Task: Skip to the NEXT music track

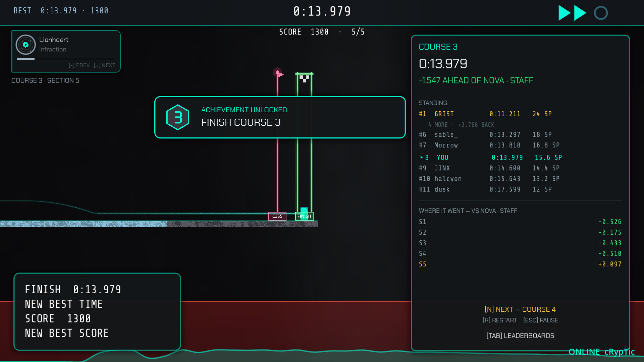Action: pyautogui.click(x=105, y=65)
